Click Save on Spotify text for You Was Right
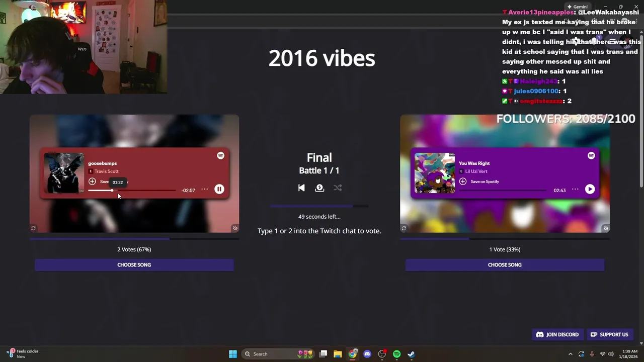The image size is (644, 362). (x=485, y=182)
